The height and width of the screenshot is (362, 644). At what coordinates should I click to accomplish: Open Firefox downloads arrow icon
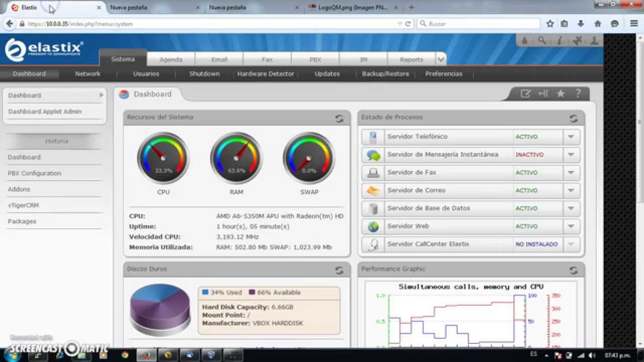[581, 24]
